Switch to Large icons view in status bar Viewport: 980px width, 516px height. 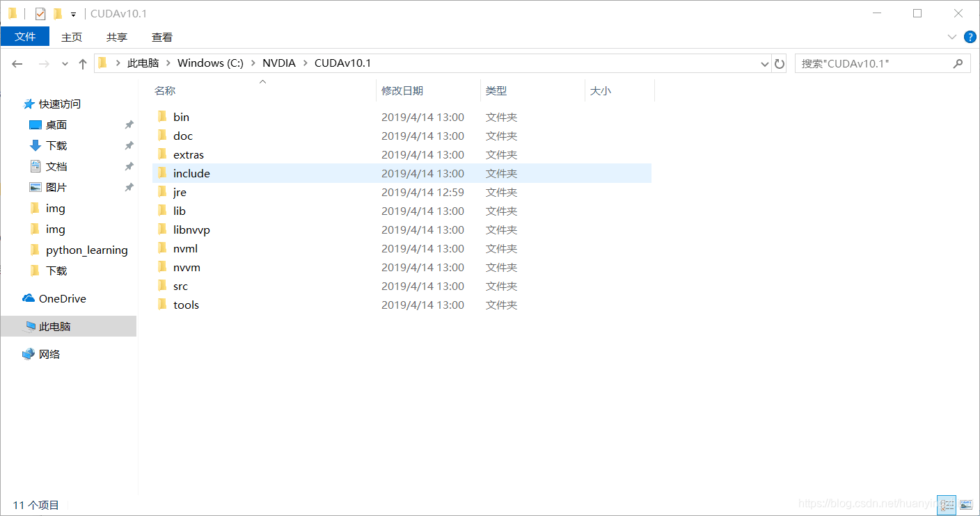(x=965, y=505)
